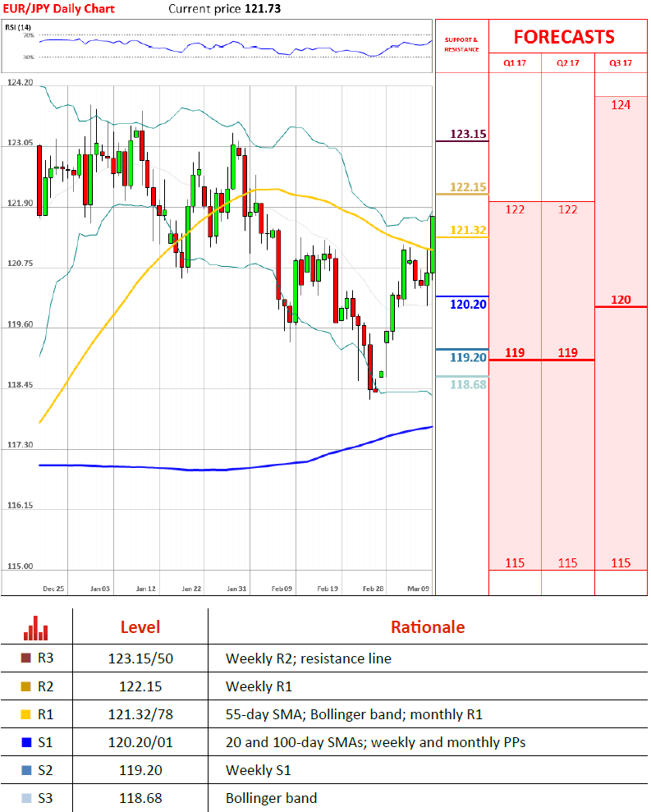Click the R3 dark red color swatch
Viewport: 651px width, 812px height.
[x=25, y=658]
